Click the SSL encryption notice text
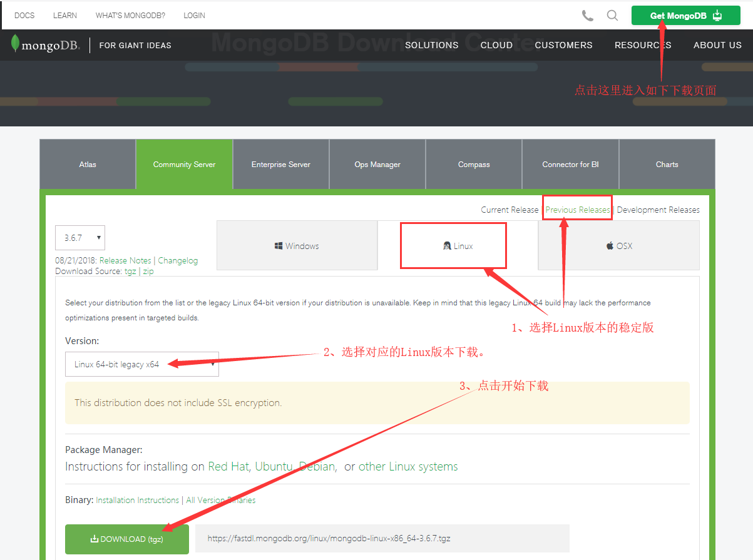The width and height of the screenshot is (753, 560). (178, 403)
